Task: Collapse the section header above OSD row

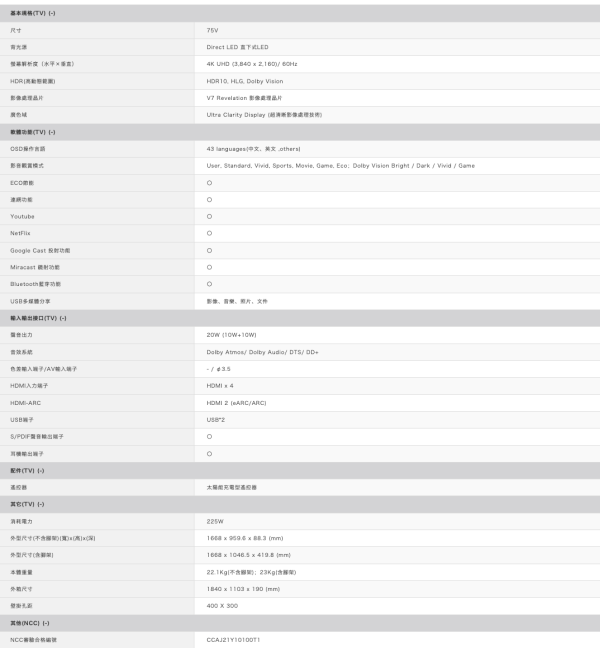Action: [32, 132]
